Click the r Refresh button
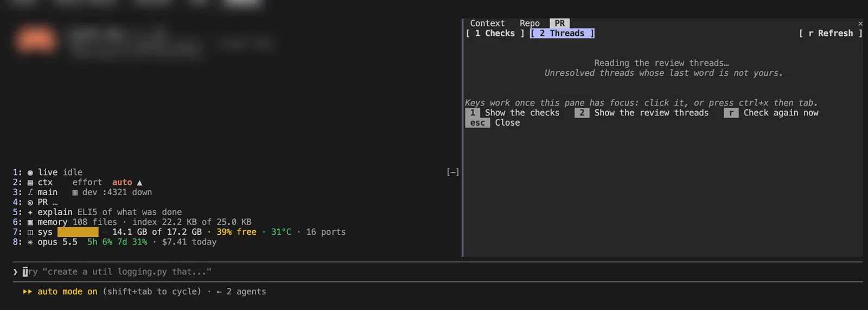Viewport: 868px width, 310px height. pos(831,33)
